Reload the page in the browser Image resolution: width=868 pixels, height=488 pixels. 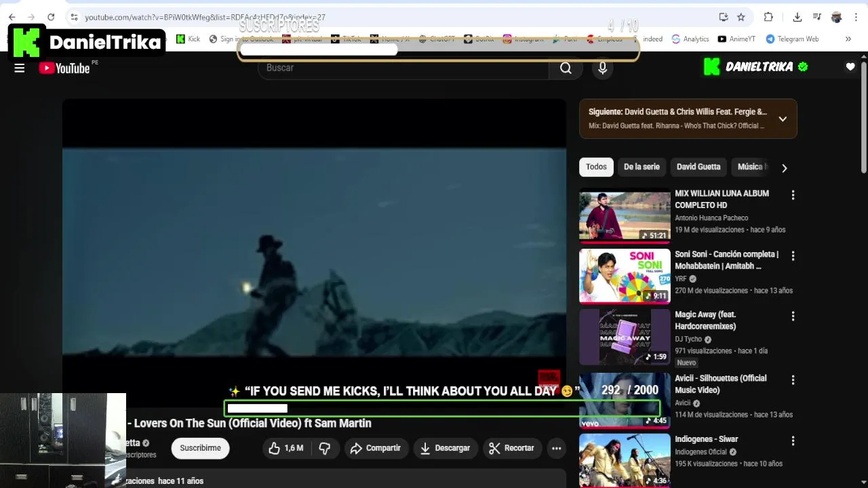(51, 17)
